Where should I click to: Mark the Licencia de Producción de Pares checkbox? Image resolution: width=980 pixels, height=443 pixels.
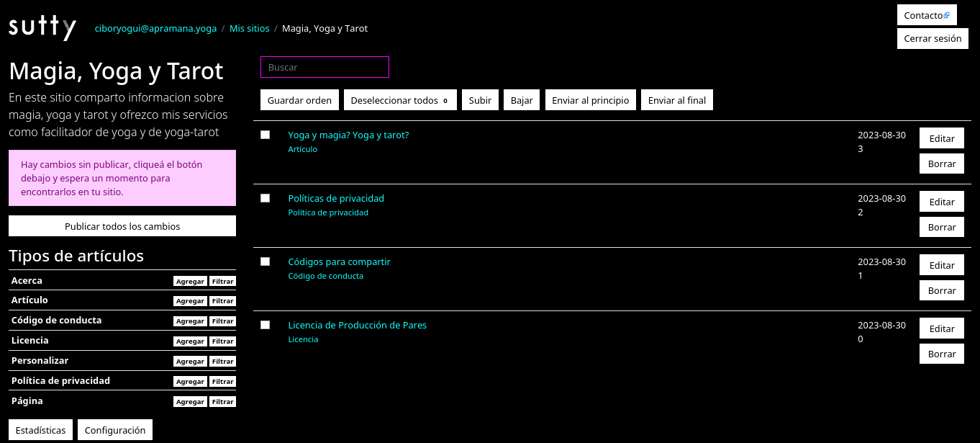[265, 325]
